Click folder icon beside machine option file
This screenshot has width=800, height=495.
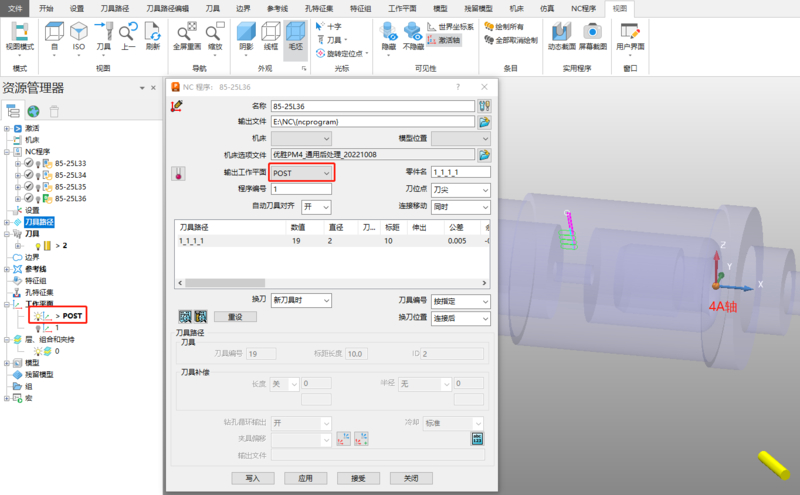(x=485, y=155)
